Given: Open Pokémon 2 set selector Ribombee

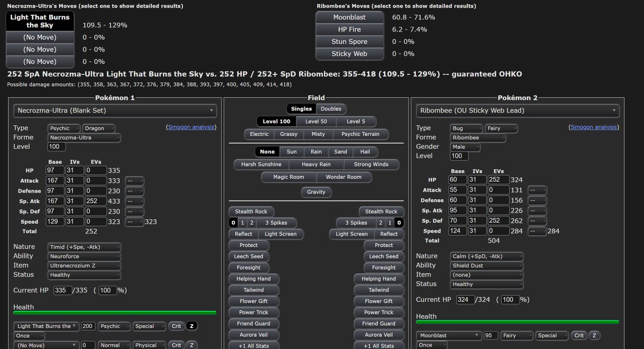Looking at the screenshot, I should 518,111.
